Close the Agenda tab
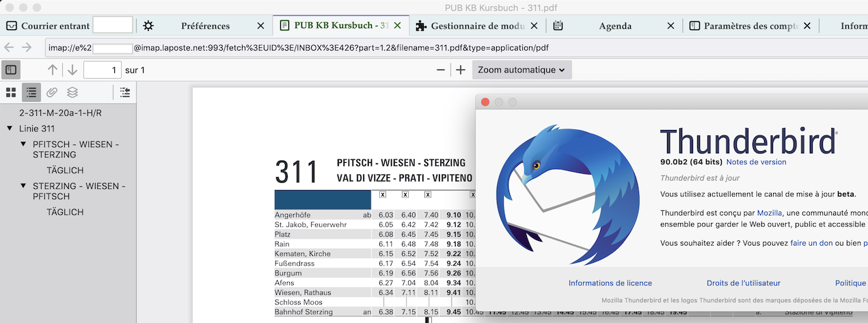 tap(670, 26)
